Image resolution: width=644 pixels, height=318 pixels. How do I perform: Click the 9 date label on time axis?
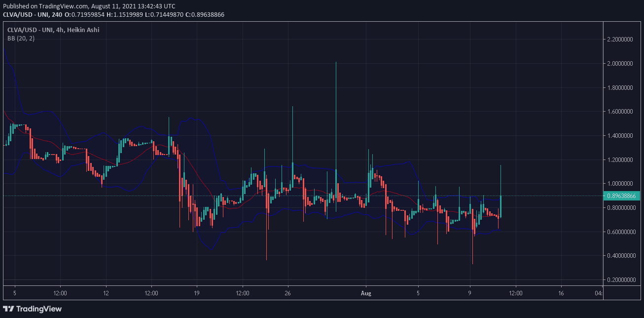470,292
